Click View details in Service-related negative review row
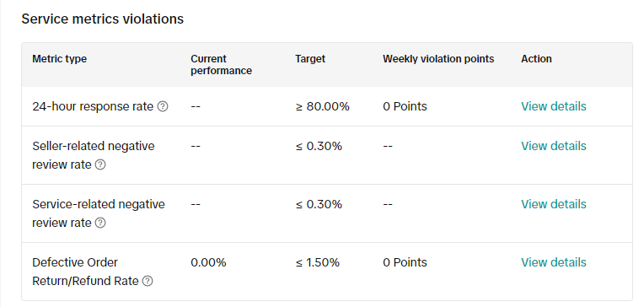The image size is (644, 307). pyautogui.click(x=554, y=204)
